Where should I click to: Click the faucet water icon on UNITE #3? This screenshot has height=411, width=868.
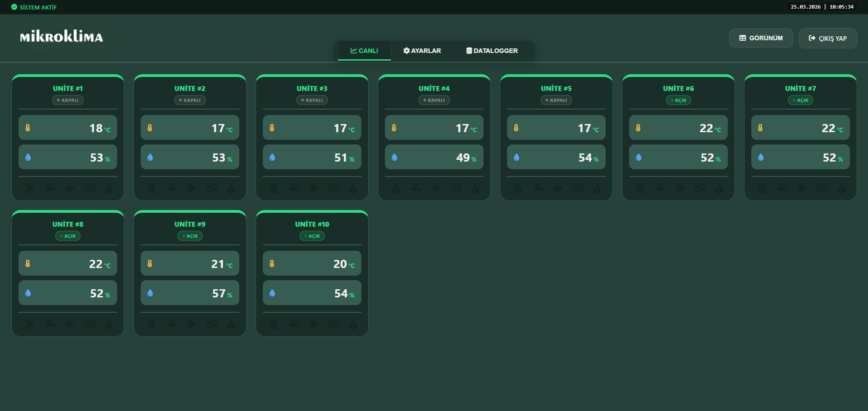(x=294, y=189)
